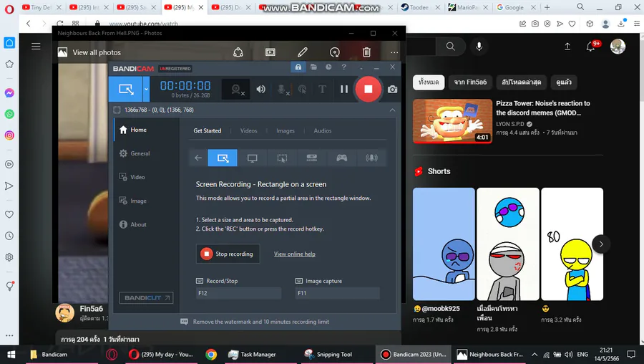Select the ทั้งหมด filter chip

tap(429, 82)
